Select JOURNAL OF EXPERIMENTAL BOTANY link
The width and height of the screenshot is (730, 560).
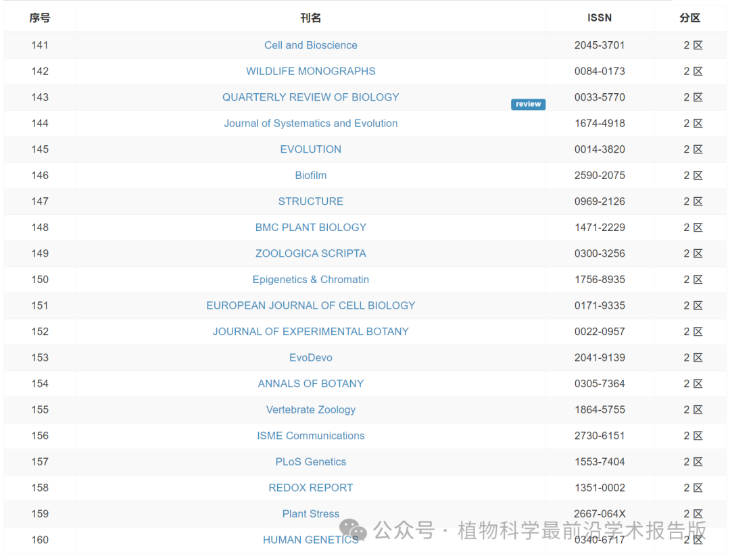point(310,332)
